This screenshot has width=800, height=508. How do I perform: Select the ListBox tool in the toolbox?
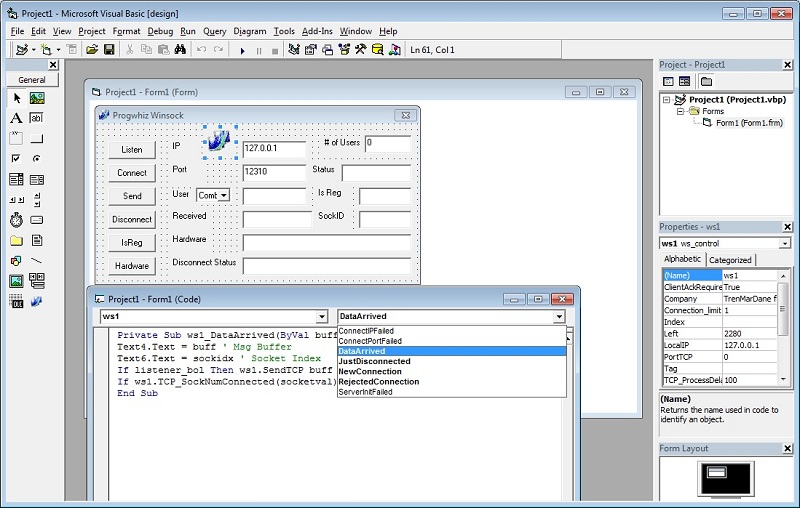coord(37,180)
